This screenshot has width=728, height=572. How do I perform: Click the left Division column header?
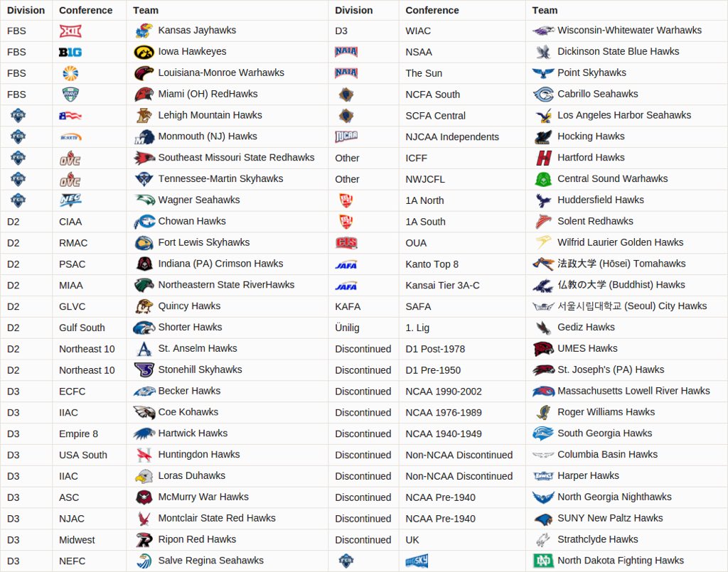pos(26,10)
